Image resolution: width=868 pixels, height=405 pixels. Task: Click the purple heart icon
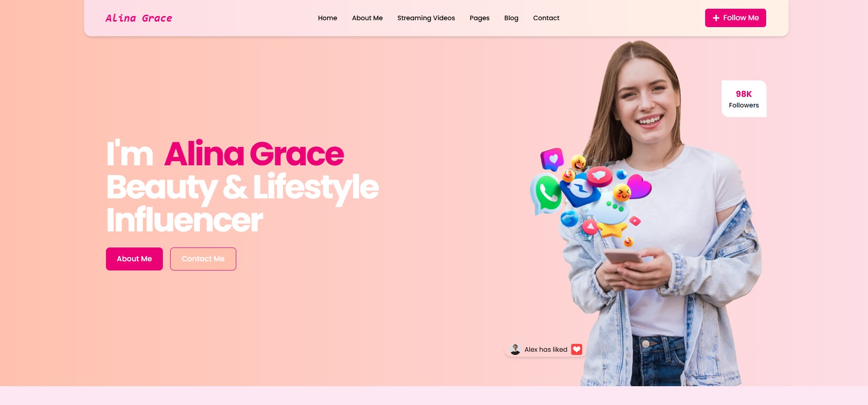640,186
